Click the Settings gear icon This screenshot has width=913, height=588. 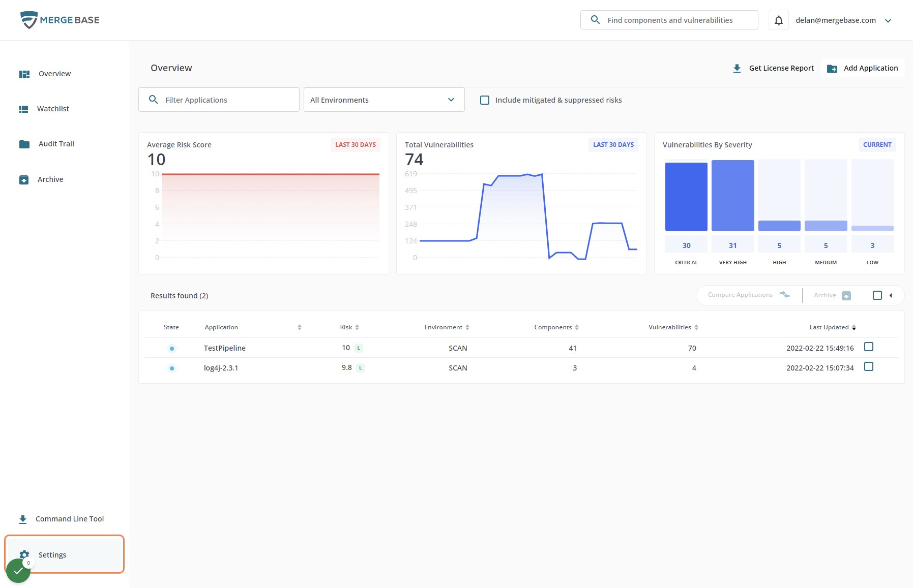tap(24, 554)
